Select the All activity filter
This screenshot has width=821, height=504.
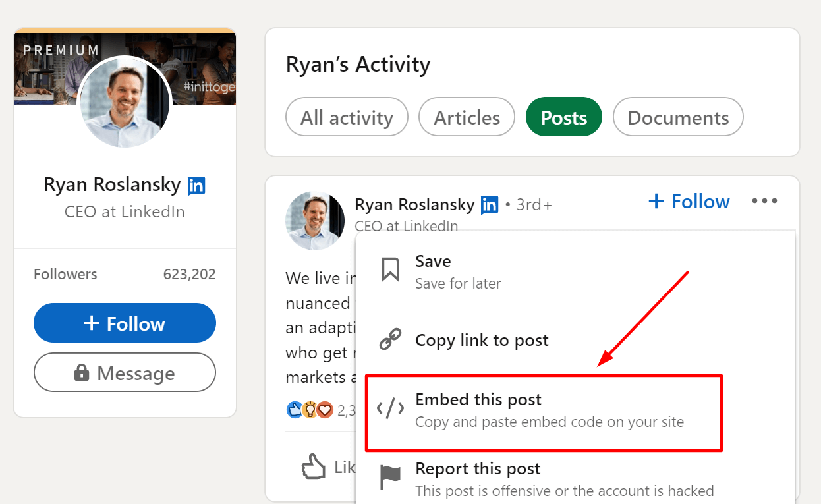(x=347, y=117)
